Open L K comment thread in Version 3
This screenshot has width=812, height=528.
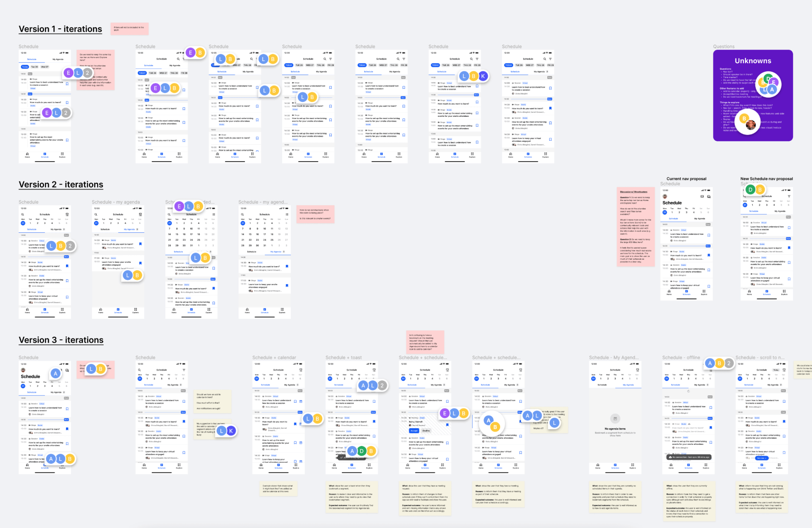pos(226,431)
